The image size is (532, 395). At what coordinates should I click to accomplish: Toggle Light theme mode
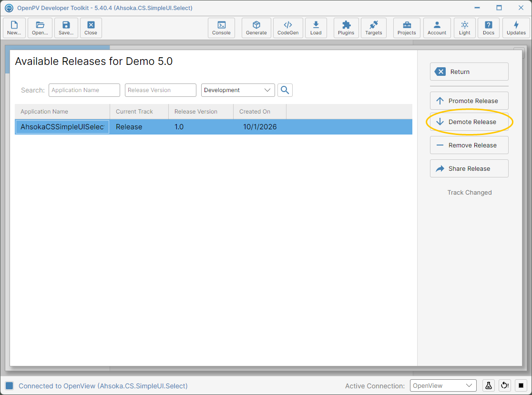pos(464,28)
